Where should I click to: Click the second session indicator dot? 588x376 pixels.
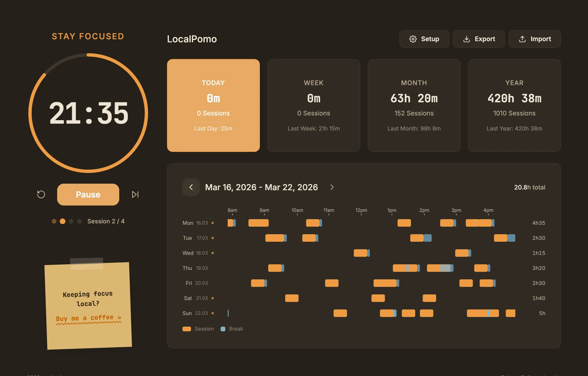coord(63,221)
